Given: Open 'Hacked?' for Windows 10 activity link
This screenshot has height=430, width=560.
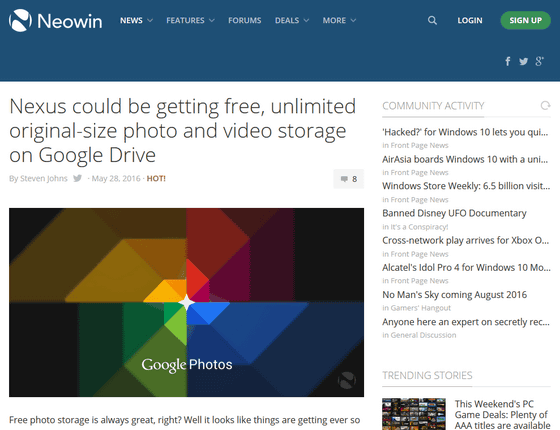Looking at the screenshot, I should pos(465,132).
